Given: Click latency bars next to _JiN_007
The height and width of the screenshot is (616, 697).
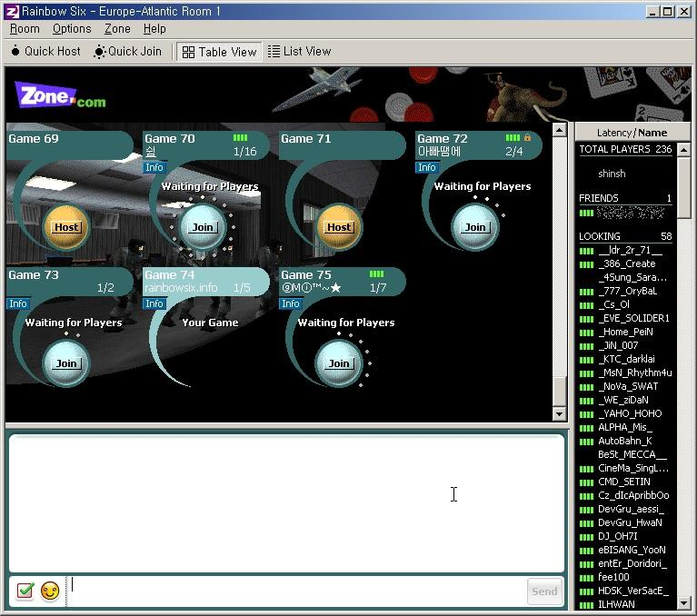Looking at the screenshot, I should click(586, 346).
